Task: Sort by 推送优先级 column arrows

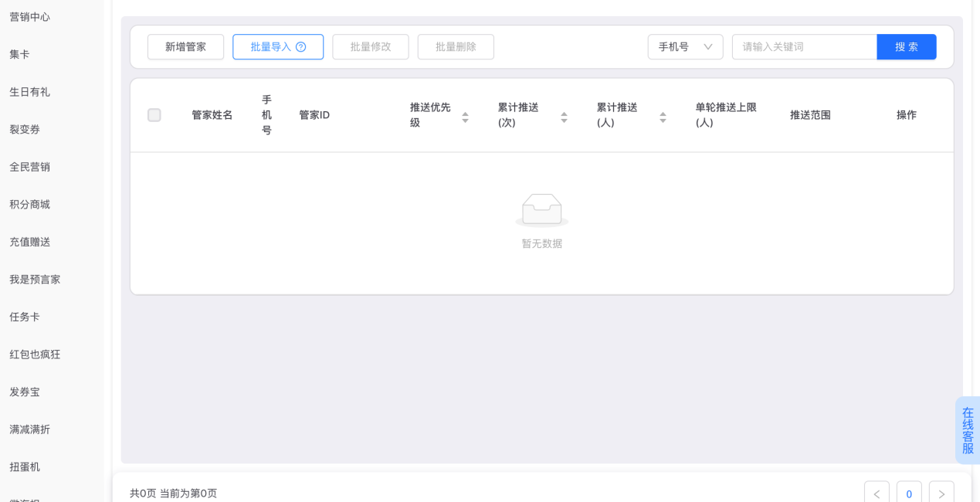Action: pyautogui.click(x=465, y=117)
